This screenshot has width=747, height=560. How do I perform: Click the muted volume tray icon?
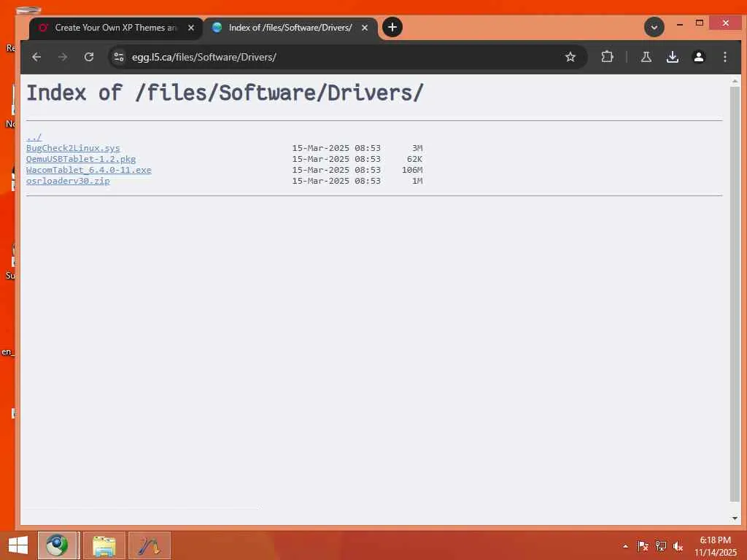pyautogui.click(x=678, y=546)
